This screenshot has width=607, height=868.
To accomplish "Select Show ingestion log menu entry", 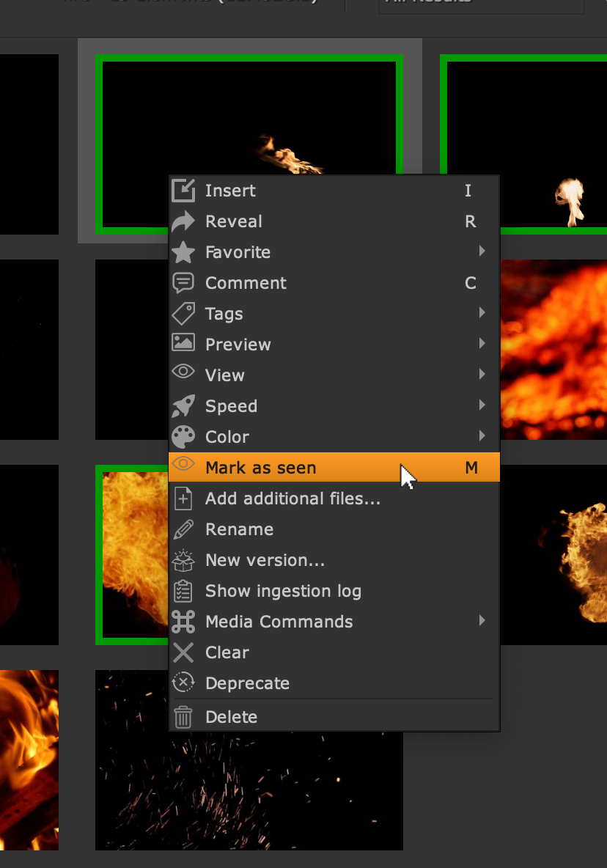I will point(283,591).
